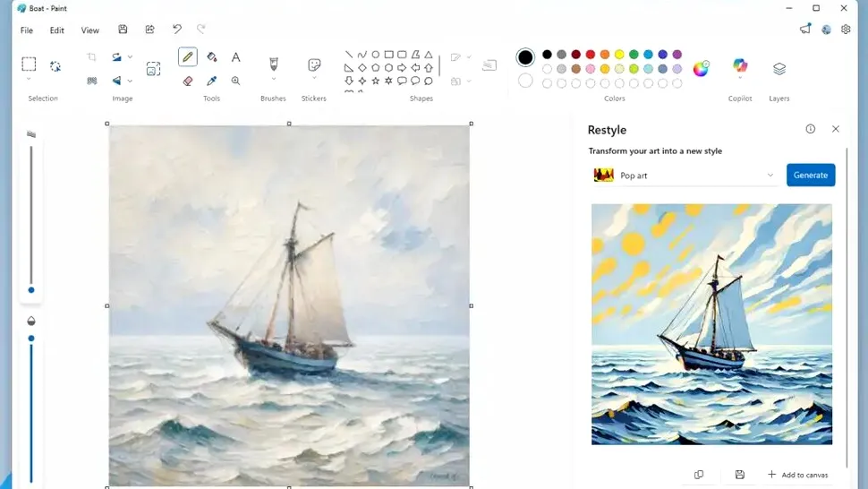868x489 pixels.
Task: Expand the Brushes dropdown
Action: click(x=273, y=68)
